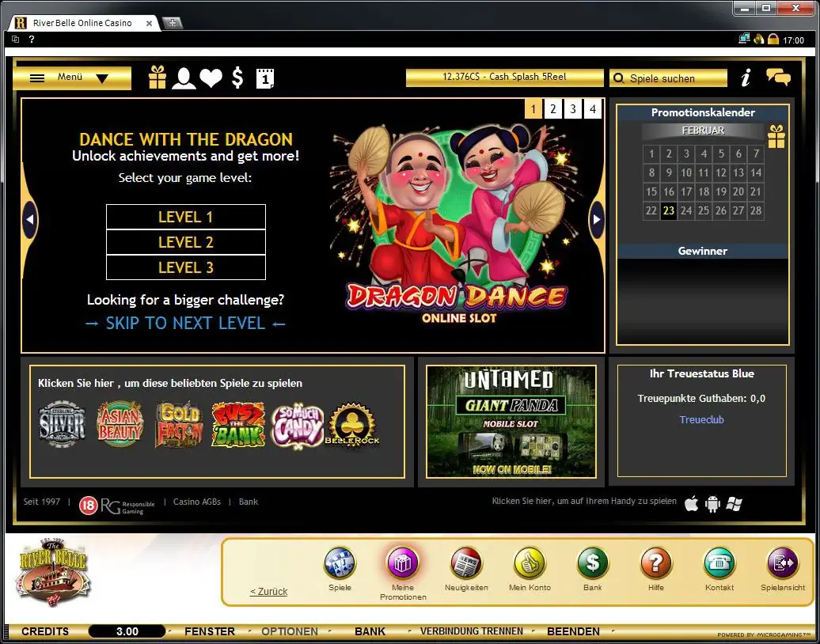Click the Treueclub link
The image size is (820, 644).
pyautogui.click(x=701, y=419)
